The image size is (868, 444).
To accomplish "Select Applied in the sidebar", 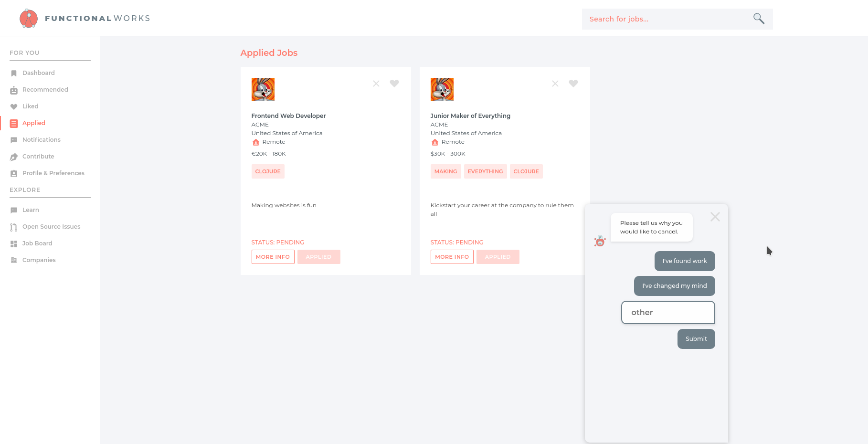I will tap(34, 123).
